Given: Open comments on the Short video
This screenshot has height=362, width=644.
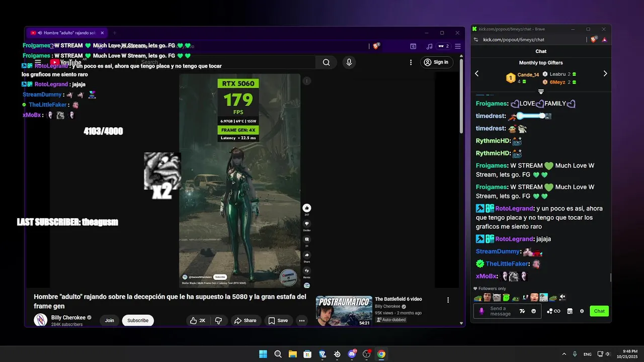Looking at the screenshot, I should point(307,239).
